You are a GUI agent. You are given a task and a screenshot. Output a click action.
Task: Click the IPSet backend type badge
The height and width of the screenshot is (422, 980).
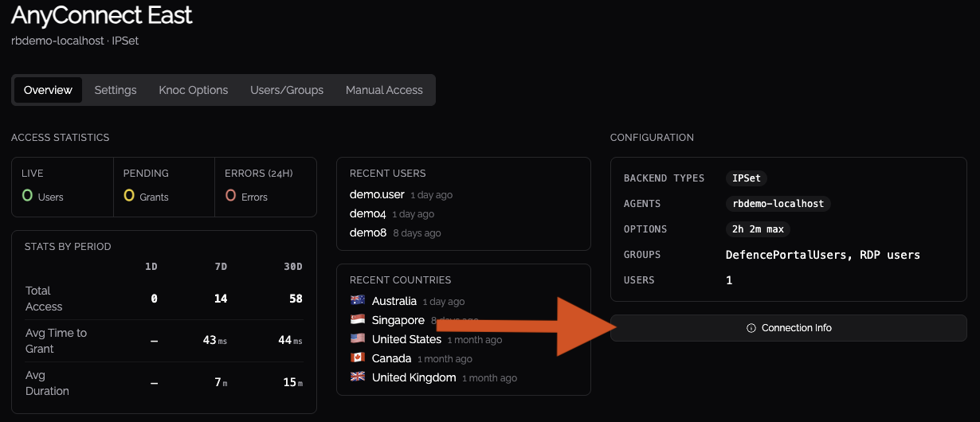[x=747, y=178]
